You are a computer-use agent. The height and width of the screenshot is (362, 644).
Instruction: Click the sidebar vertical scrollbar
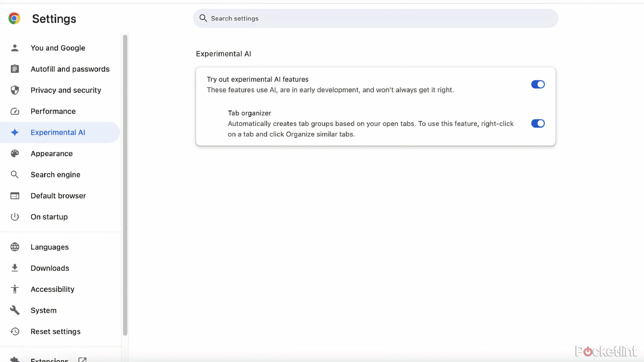pyautogui.click(x=125, y=185)
